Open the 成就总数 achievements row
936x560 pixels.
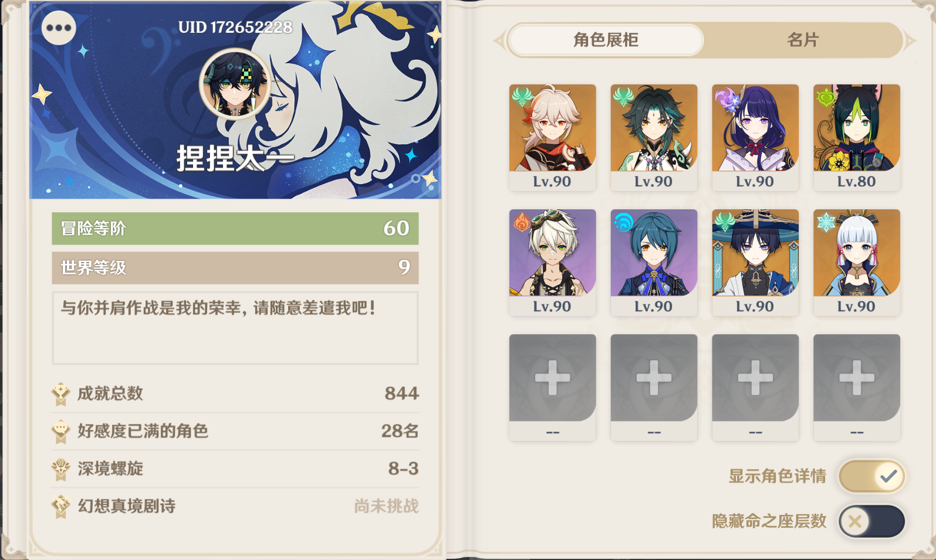[235, 393]
